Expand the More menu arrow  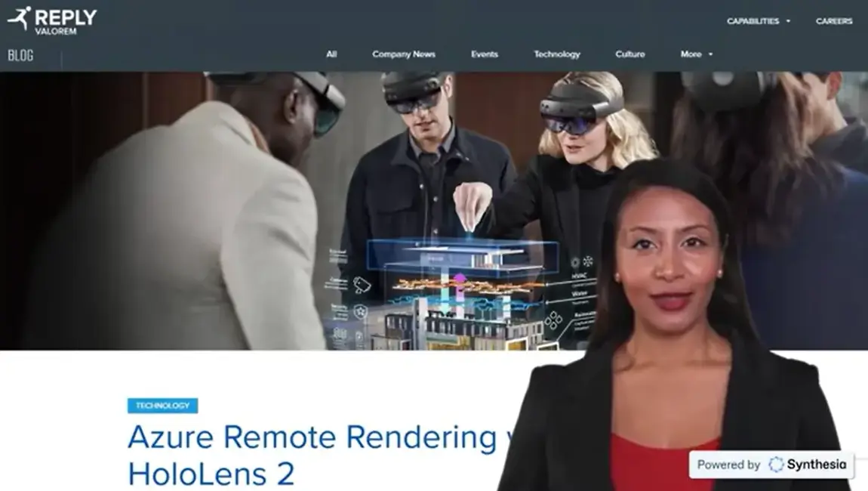(x=710, y=54)
